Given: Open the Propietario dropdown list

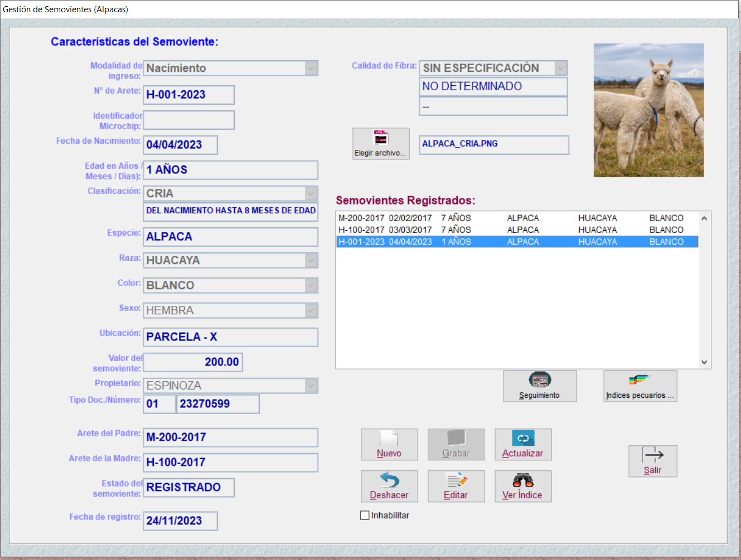Looking at the screenshot, I should [311, 385].
